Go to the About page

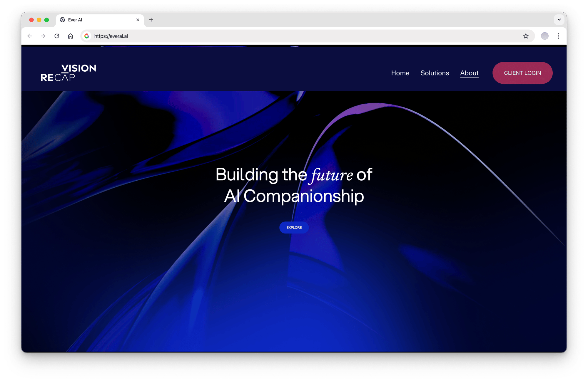tap(469, 73)
